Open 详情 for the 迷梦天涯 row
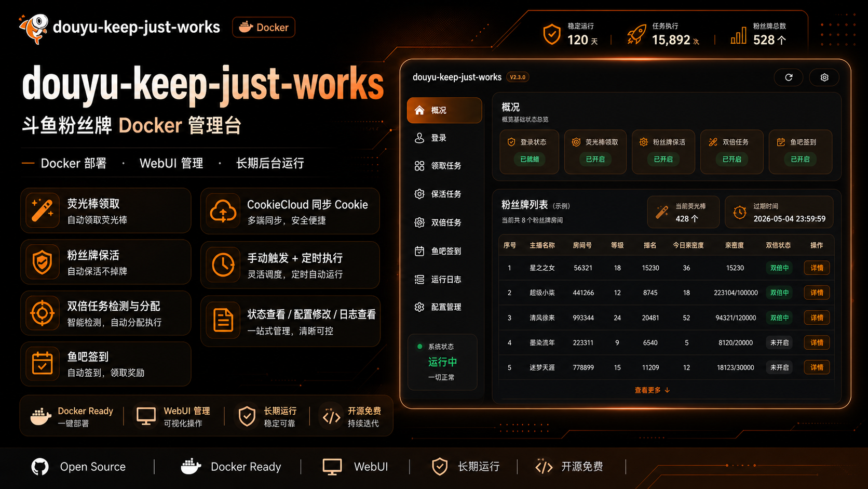Viewport: 868px width, 489px height. point(817,367)
